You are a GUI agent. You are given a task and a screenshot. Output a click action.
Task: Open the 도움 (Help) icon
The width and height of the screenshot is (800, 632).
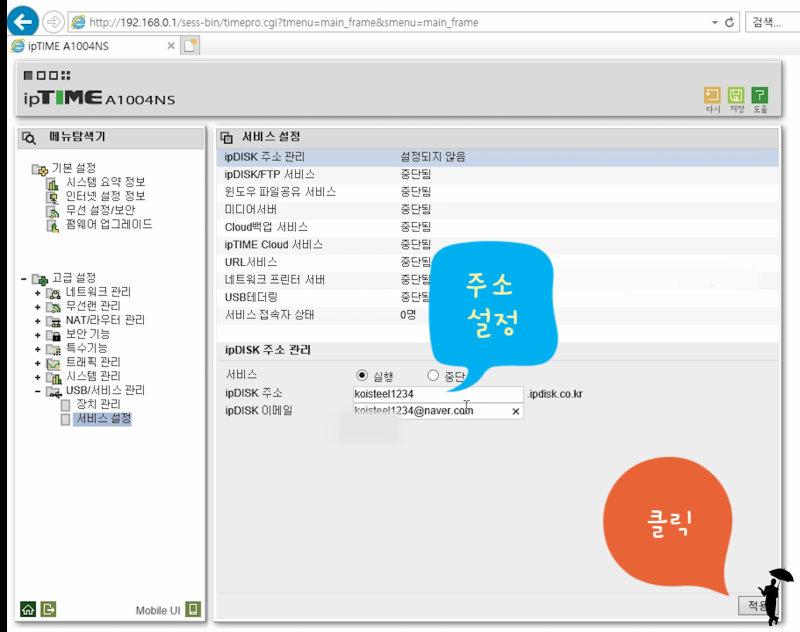(759, 95)
